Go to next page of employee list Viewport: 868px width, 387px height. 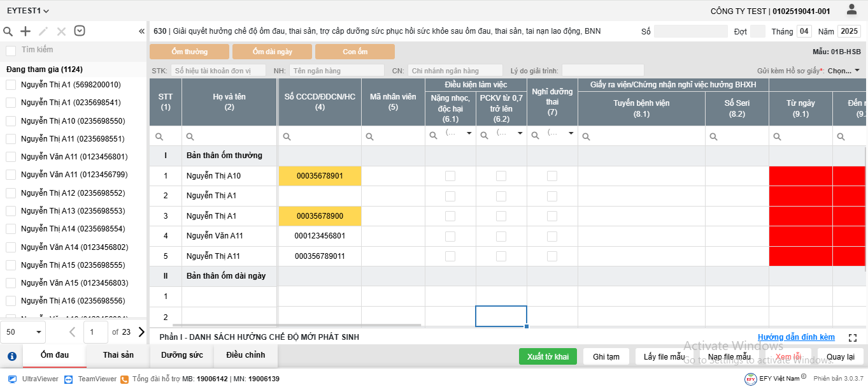pyautogui.click(x=141, y=332)
